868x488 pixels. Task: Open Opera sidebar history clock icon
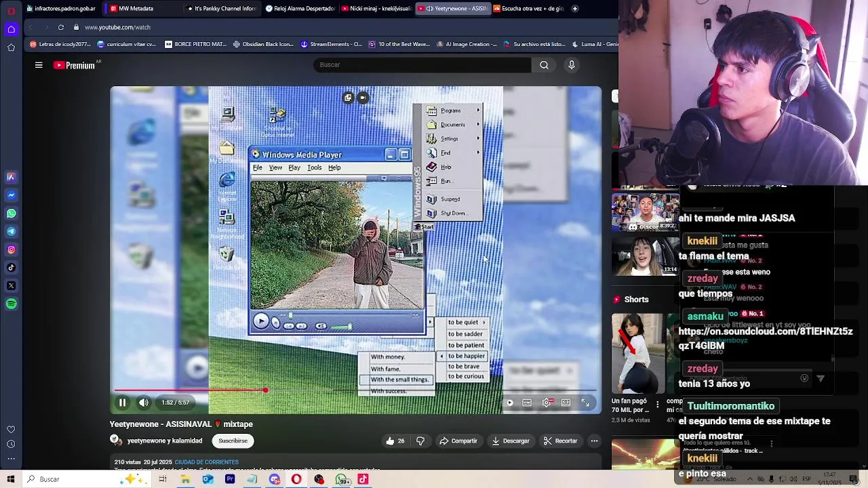tap(11, 445)
